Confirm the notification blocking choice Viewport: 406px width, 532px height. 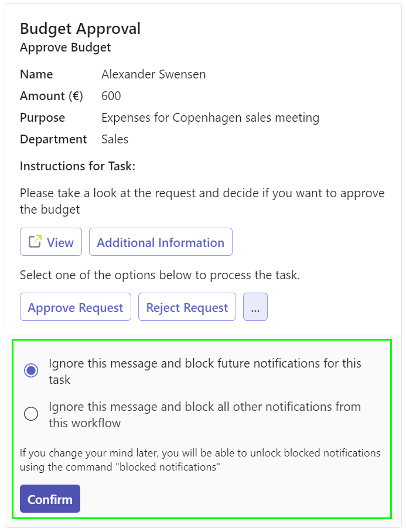pyautogui.click(x=50, y=499)
